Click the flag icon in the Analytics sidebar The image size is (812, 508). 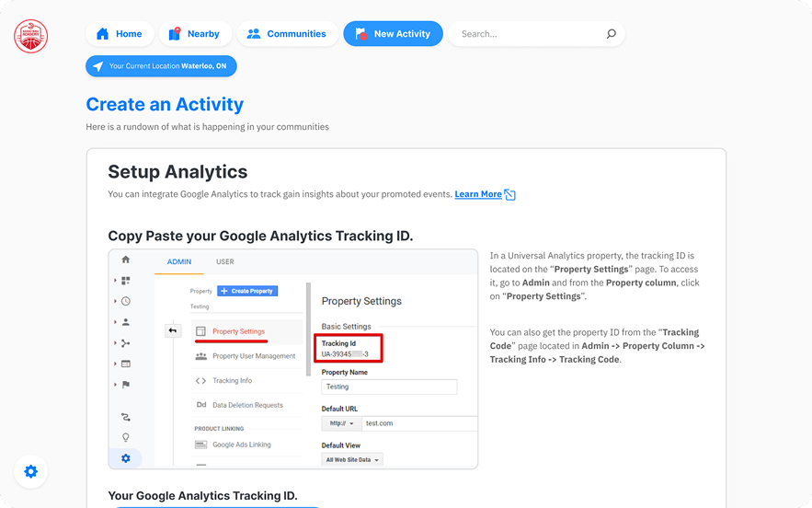pos(126,385)
